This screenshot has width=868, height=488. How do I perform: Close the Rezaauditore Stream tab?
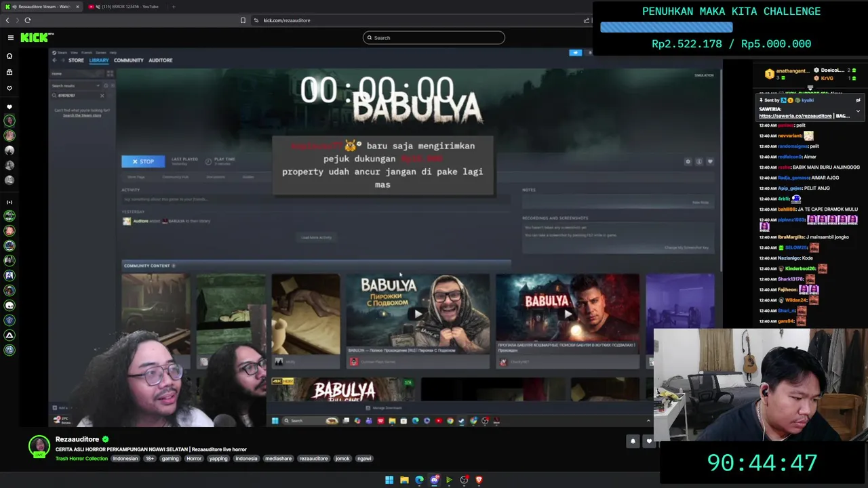77,7
